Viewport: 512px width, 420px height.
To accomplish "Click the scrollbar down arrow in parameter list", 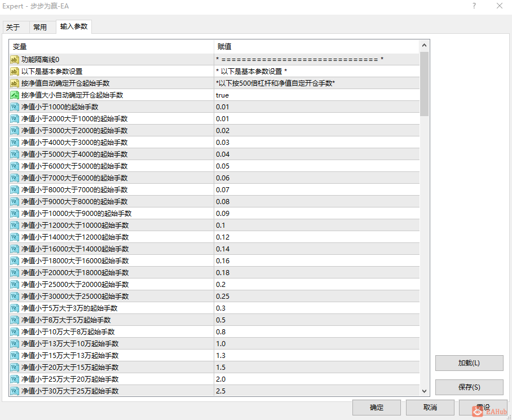I will [x=425, y=391].
